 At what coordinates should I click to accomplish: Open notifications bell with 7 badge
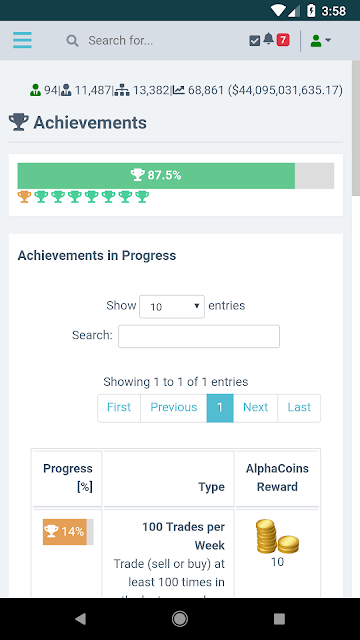[x=276, y=40]
